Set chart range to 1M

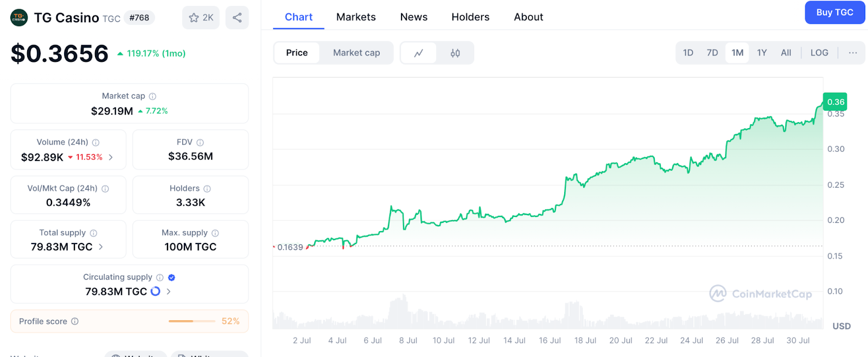pyautogui.click(x=737, y=53)
